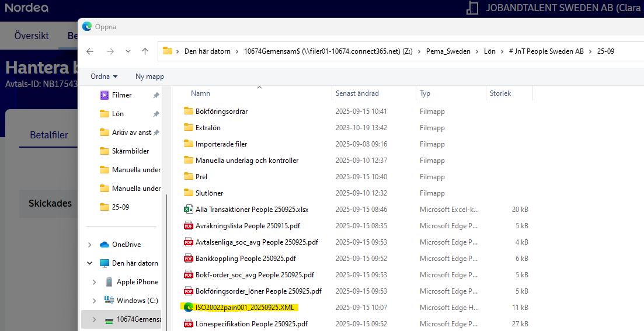Sort files by Namn column header
The width and height of the screenshot is (644, 331).
200,93
